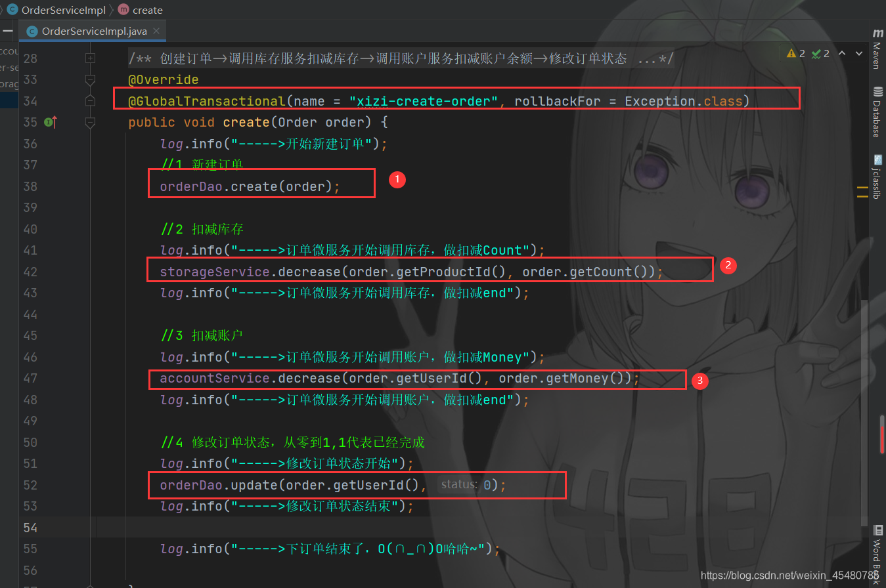Open the Database tool window
Viewport: 886px width, 588px height.
[x=877, y=111]
